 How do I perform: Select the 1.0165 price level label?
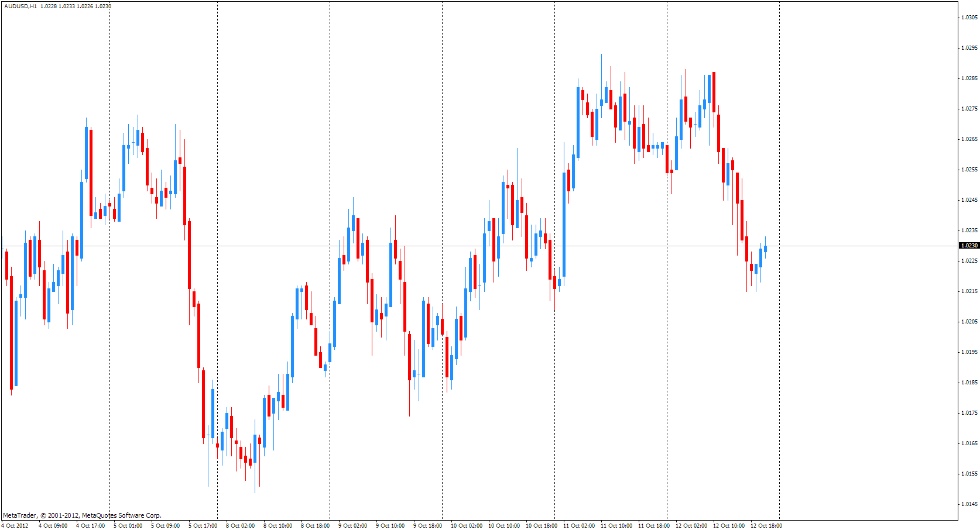(x=969, y=443)
